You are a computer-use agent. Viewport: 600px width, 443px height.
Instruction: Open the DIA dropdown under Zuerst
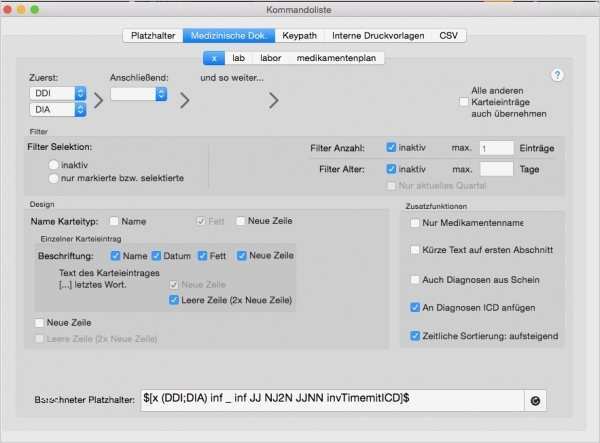58,110
